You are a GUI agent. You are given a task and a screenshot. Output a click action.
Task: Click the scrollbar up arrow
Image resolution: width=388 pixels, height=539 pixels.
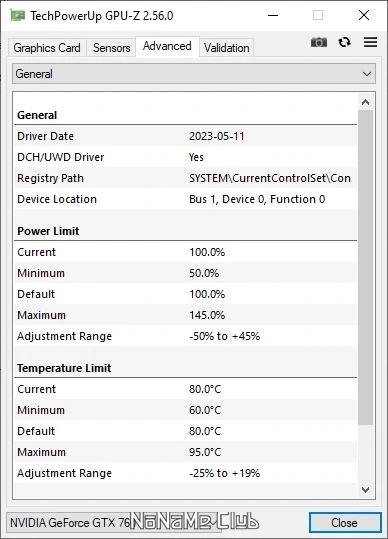click(x=365, y=102)
